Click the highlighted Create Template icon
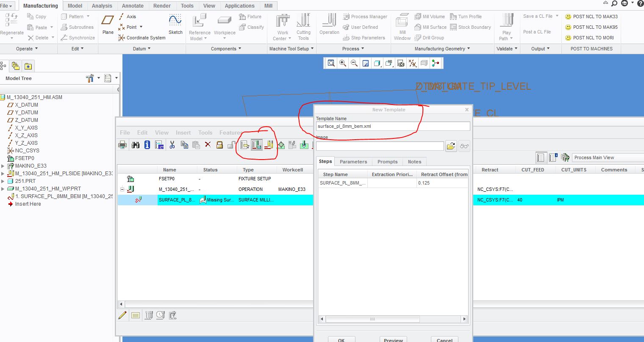This screenshot has width=644, height=342. (x=256, y=145)
